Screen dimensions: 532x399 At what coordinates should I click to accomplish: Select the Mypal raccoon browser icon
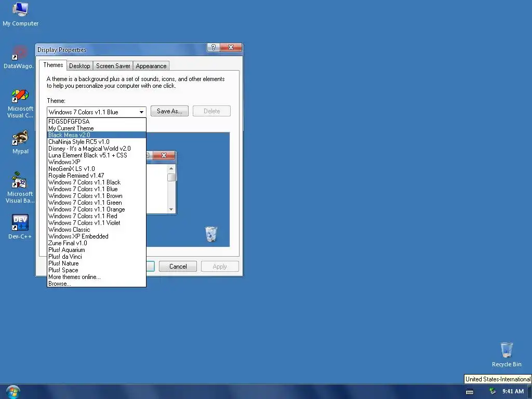(20, 142)
